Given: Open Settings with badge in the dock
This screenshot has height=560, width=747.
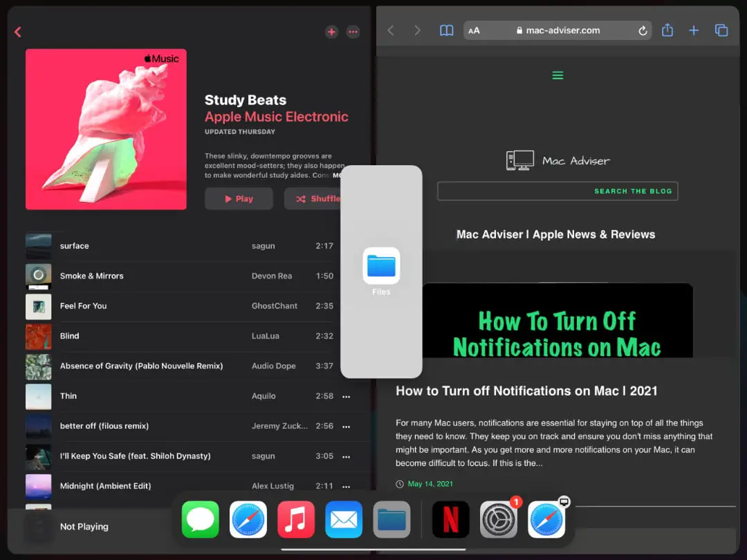Looking at the screenshot, I should pos(498,519).
